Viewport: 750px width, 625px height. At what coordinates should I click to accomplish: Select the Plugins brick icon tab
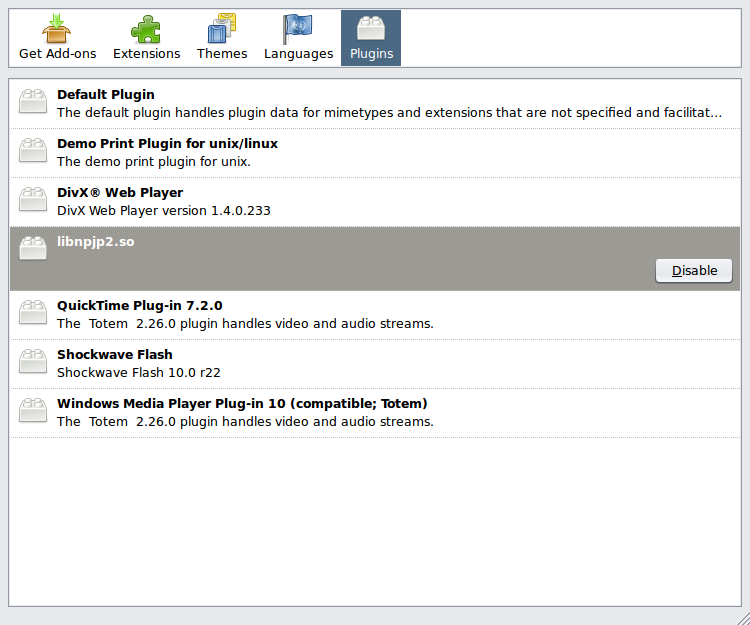click(371, 29)
